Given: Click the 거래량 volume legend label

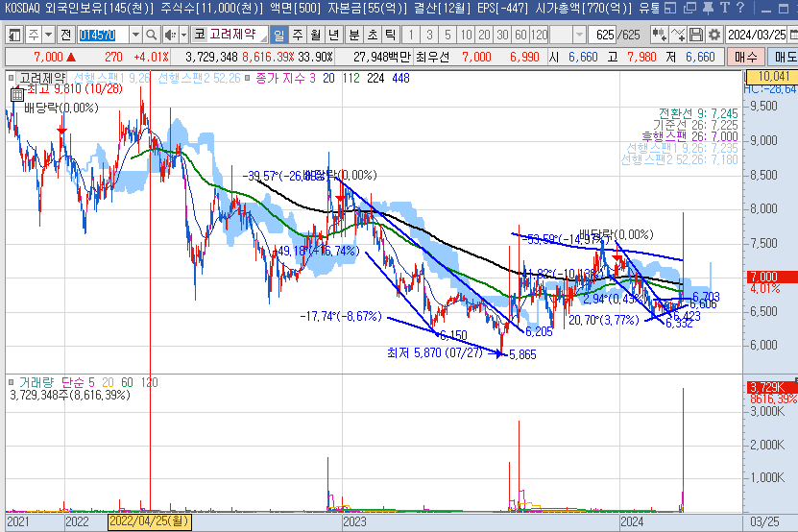Looking at the screenshot, I should pyautogui.click(x=36, y=382).
